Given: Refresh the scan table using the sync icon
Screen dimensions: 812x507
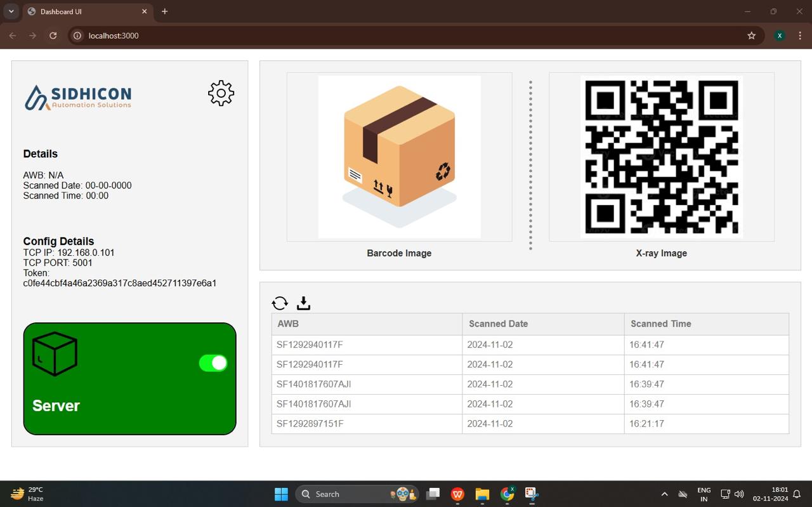Looking at the screenshot, I should point(280,303).
